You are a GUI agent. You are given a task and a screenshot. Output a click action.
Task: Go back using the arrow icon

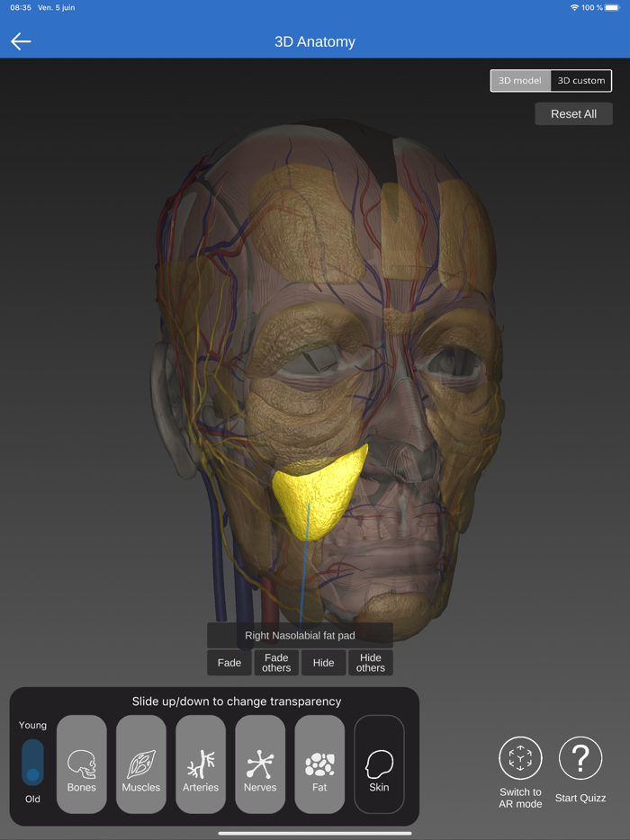[x=21, y=41]
